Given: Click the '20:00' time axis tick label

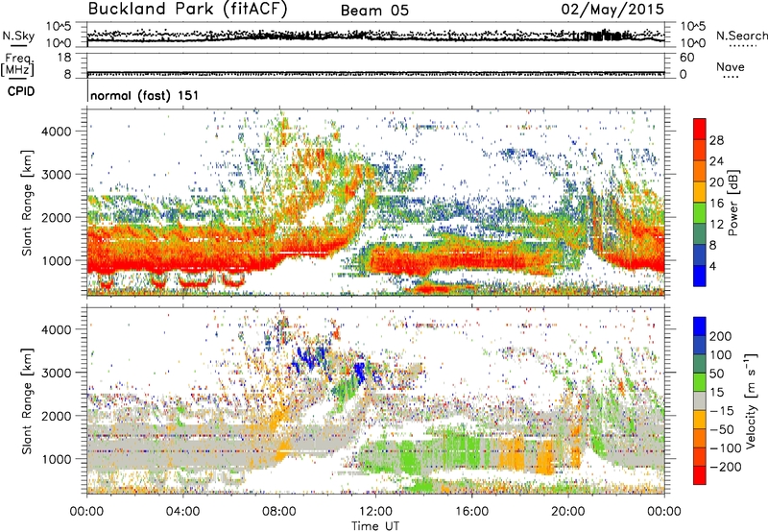Looking at the screenshot, I should (568, 512).
